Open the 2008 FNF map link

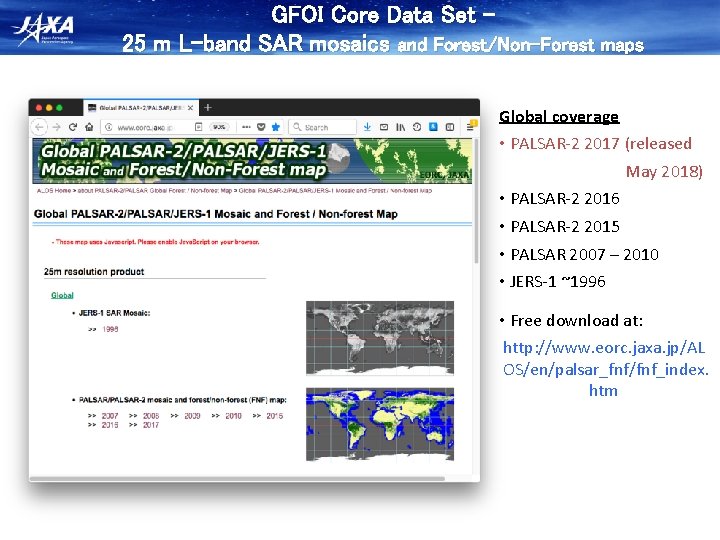pos(151,416)
